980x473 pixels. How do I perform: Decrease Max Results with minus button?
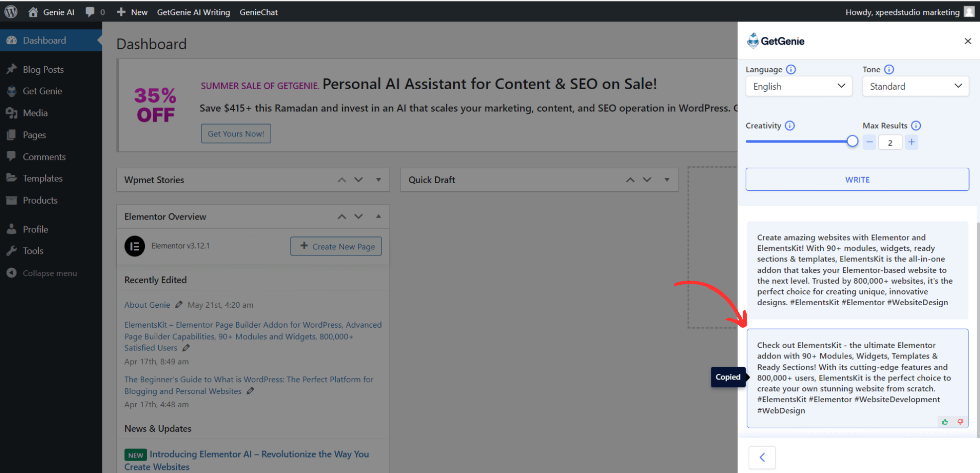[x=869, y=142]
